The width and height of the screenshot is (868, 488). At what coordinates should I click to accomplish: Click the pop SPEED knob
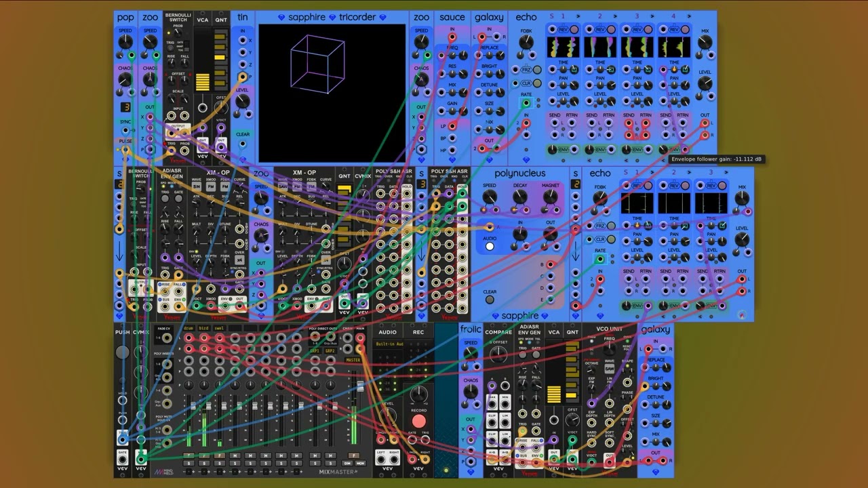click(x=125, y=41)
